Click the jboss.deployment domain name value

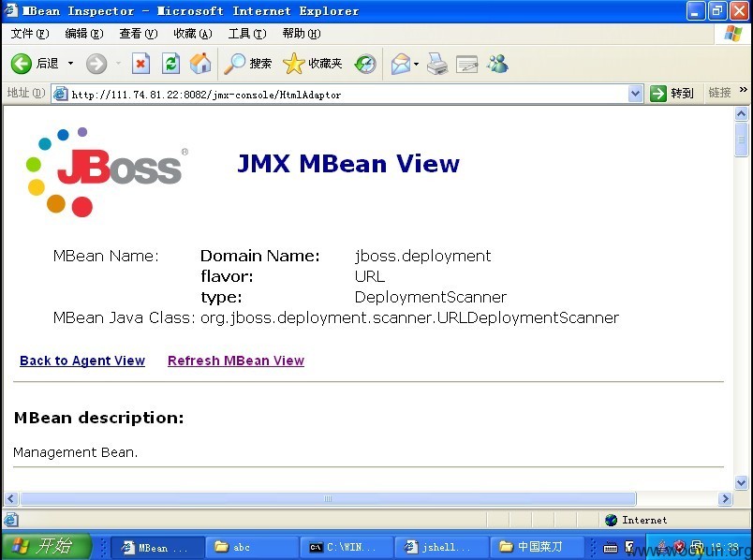[422, 256]
